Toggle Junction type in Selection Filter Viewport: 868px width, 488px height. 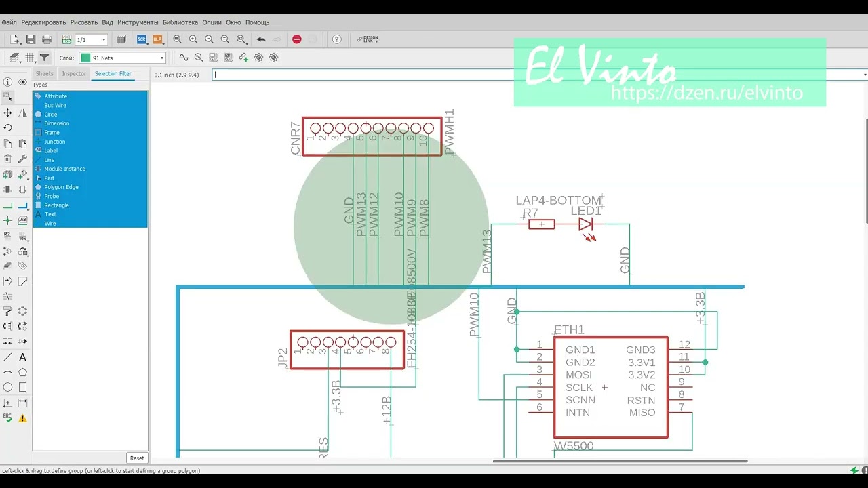click(90, 142)
